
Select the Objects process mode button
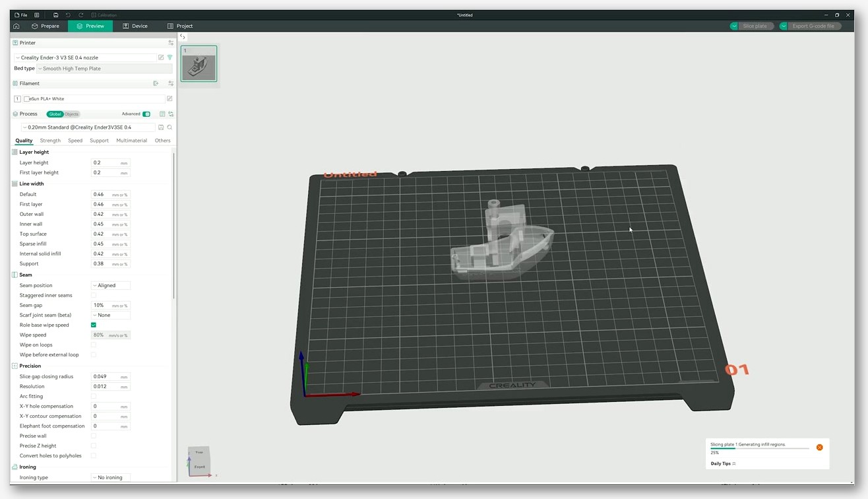click(x=71, y=114)
